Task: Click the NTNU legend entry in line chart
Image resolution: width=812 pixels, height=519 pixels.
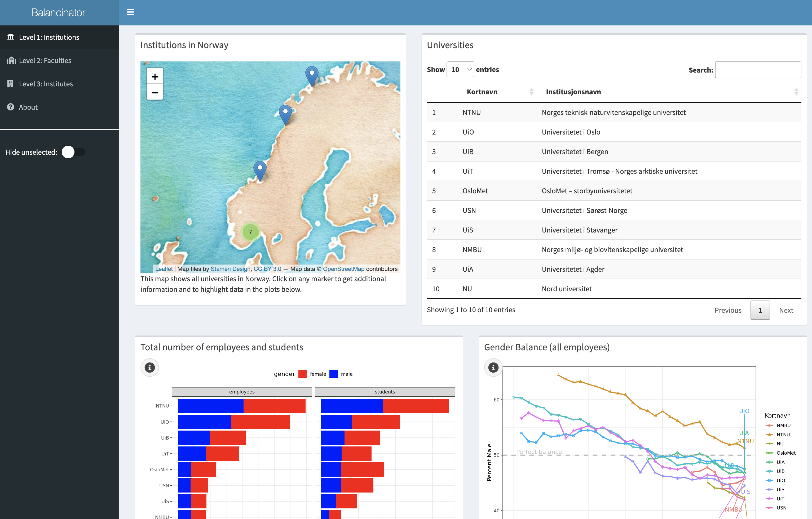Action: pyautogui.click(x=778, y=435)
